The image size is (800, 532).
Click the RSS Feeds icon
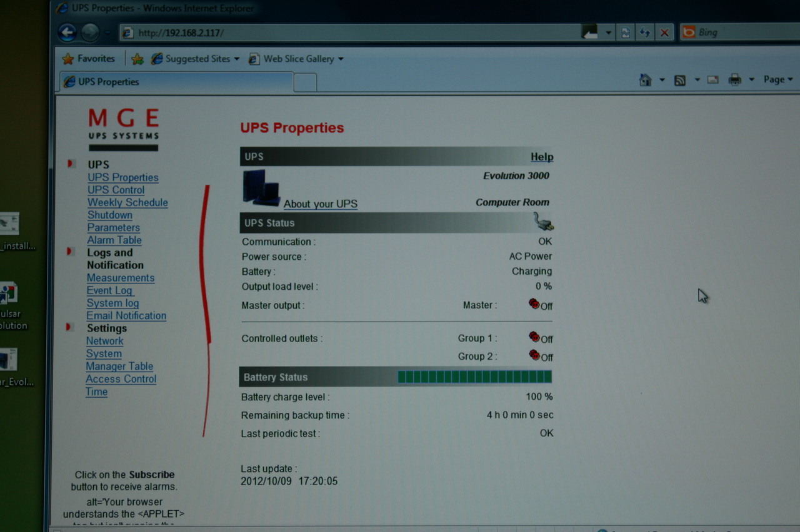(x=680, y=80)
